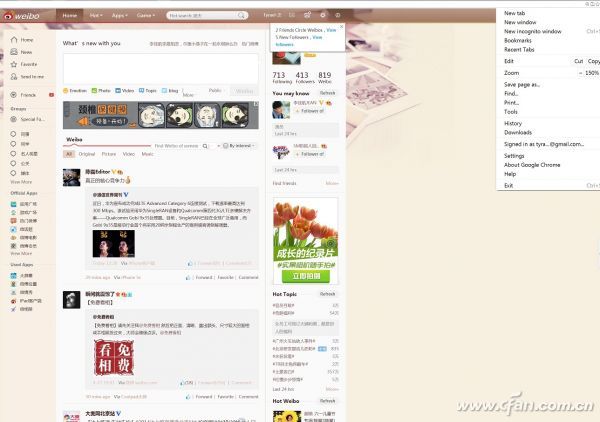Expand the By interest sort dropdown
The image size is (600, 422).
tap(239, 146)
